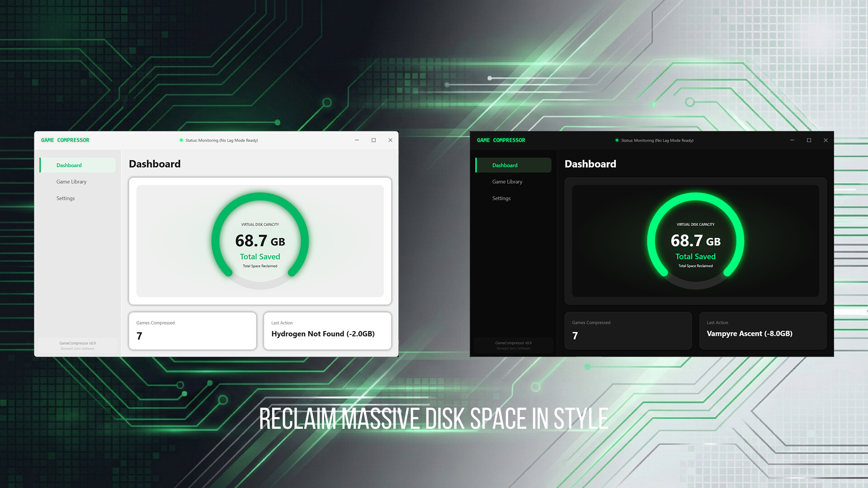Click the Hydrogen Not Found (-2.0GB) entry

[x=323, y=333]
